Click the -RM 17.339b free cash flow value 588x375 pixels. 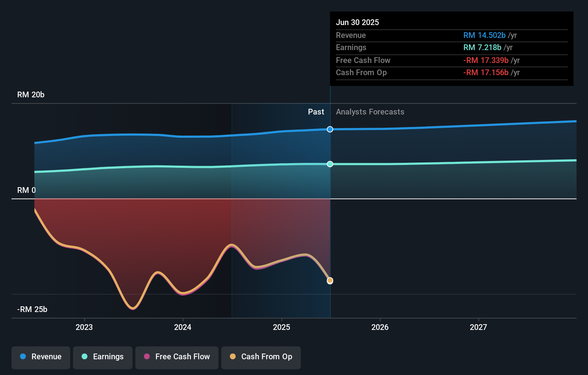[x=486, y=60]
